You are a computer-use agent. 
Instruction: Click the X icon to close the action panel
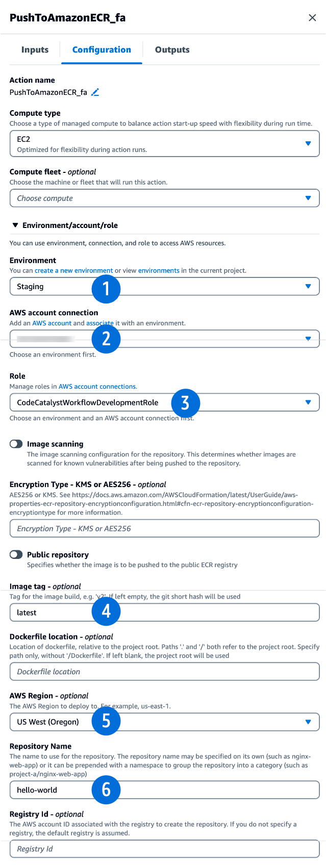312,17
